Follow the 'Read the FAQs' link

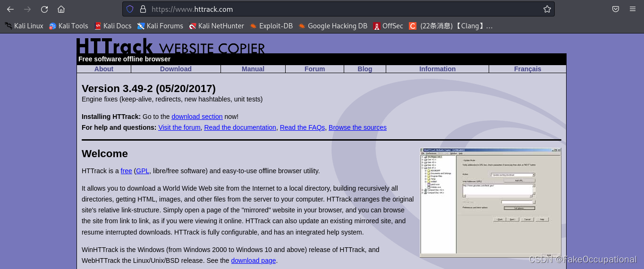[x=302, y=127]
